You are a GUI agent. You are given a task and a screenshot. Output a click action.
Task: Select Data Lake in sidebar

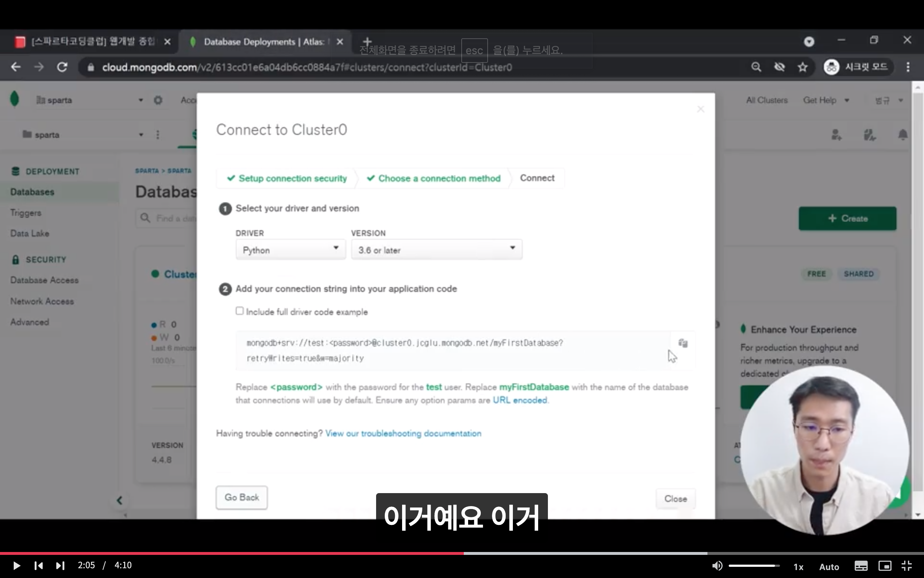pos(30,234)
